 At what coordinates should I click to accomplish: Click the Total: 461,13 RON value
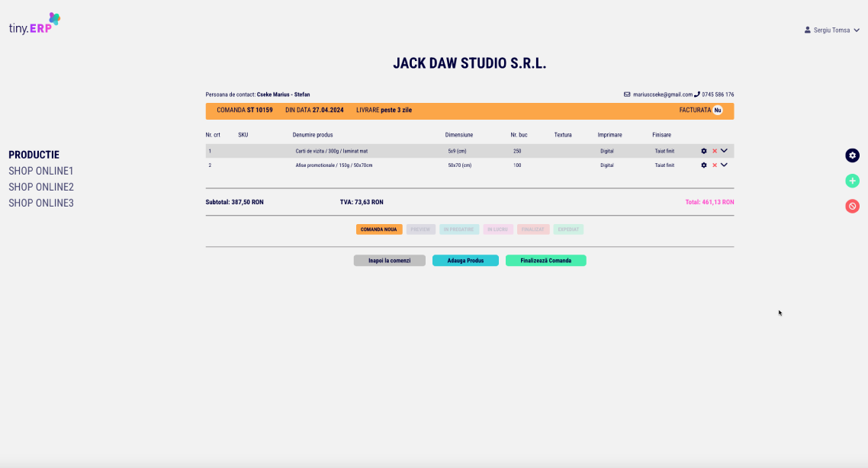(x=709, y=203)
